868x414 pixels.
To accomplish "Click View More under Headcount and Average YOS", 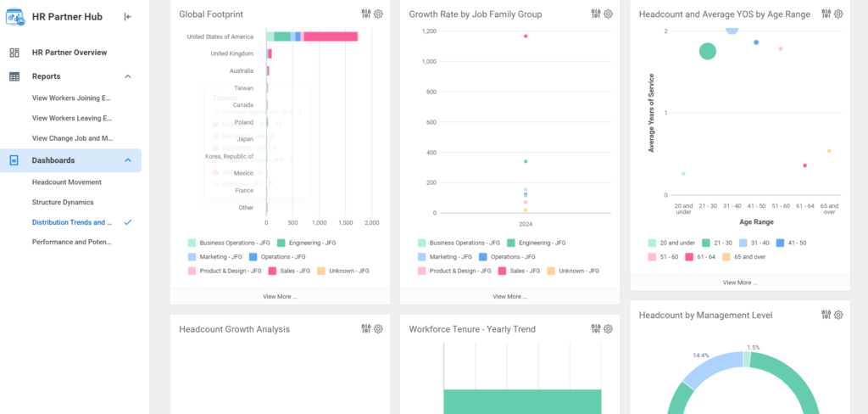I will (739, 283).
